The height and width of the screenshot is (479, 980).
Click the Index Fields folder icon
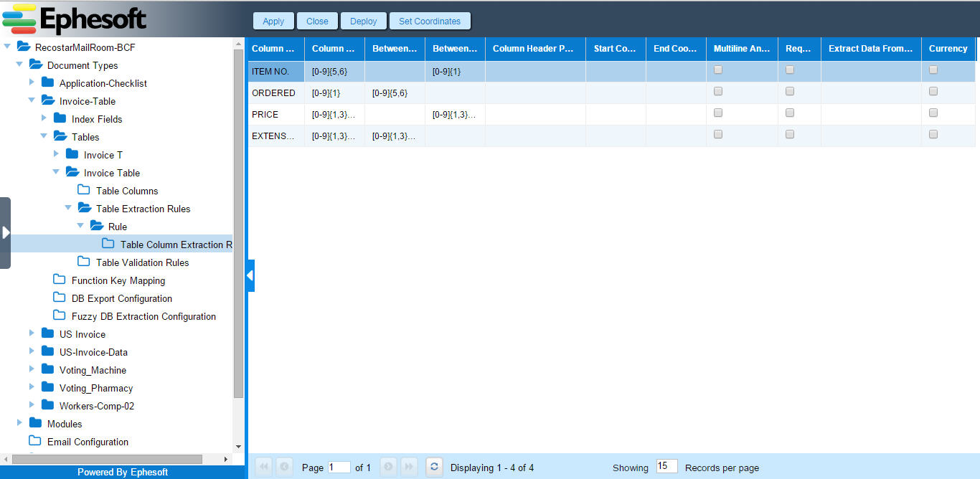click(x=60, y=118)
